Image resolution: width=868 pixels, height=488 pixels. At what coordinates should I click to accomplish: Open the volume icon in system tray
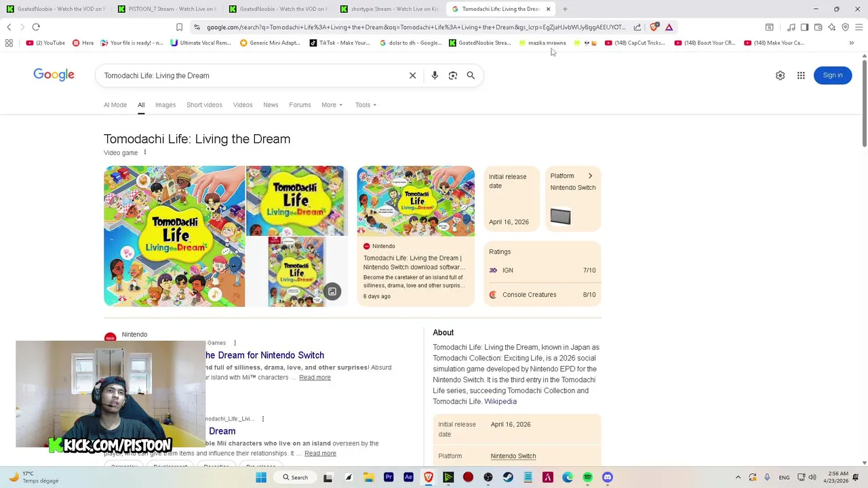[812, 477]
